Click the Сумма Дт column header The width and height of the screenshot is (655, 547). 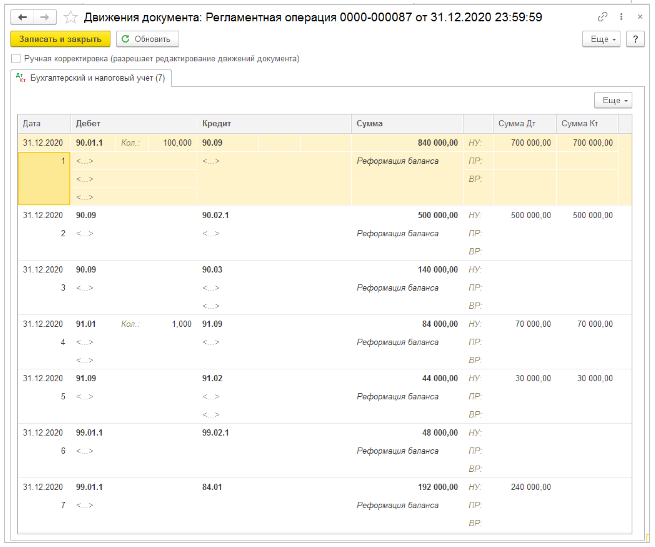(x=525, y=124)
